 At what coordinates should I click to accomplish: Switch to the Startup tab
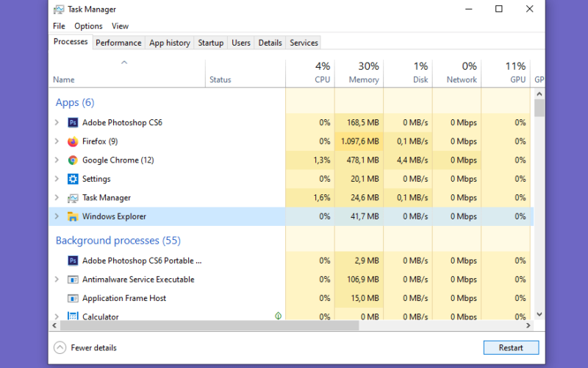(x=211, y=43)
